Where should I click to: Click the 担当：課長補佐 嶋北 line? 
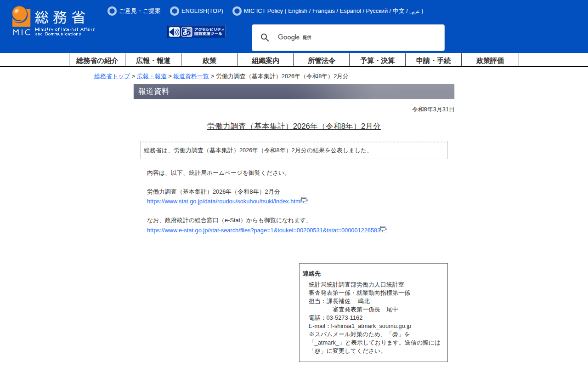coord(339,301)
